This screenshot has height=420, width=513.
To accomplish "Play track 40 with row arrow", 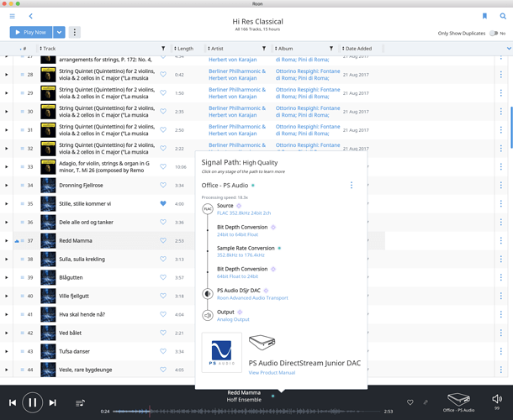I will click(x=6, y=297).
